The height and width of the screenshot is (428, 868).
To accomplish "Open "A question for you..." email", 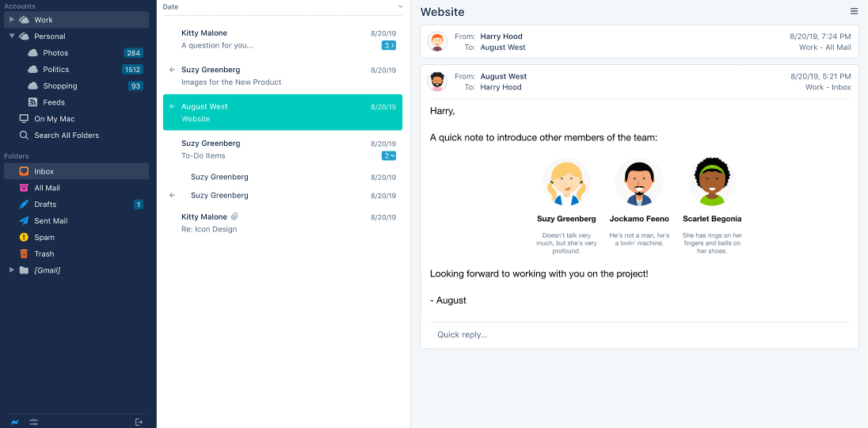I will point(282,39).
